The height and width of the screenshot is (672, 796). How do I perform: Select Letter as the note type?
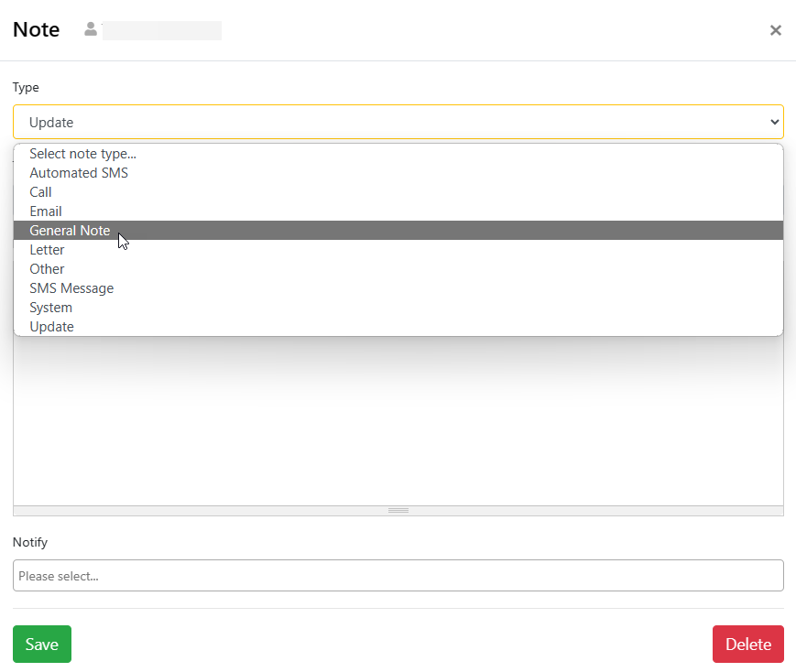point(47,250)
